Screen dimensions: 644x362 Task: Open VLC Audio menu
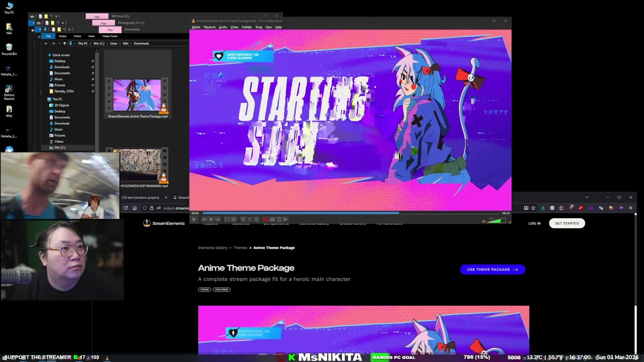(223, 27)
